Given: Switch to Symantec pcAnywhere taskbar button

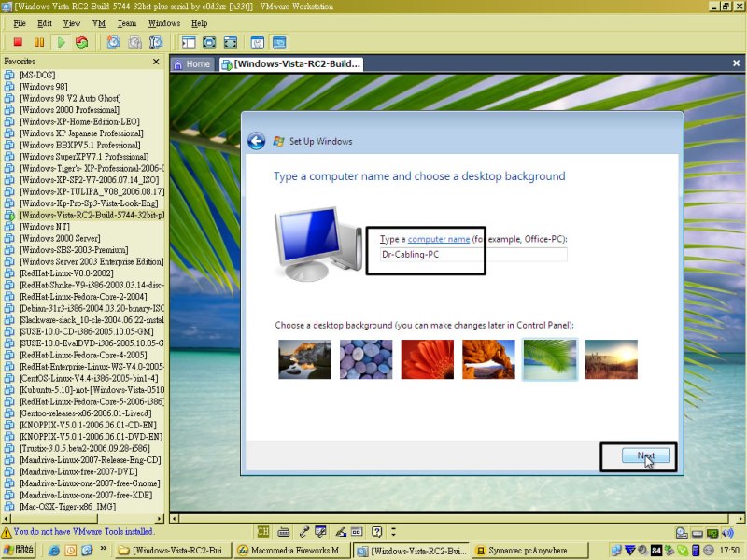Looking at the screenshot, I should 529,551.
